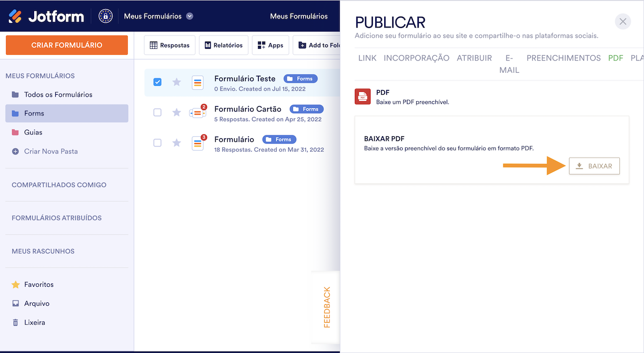Click the Todos os Formulários folder icon
Viewport: 644px width, 353px height.
coord(15,95)
